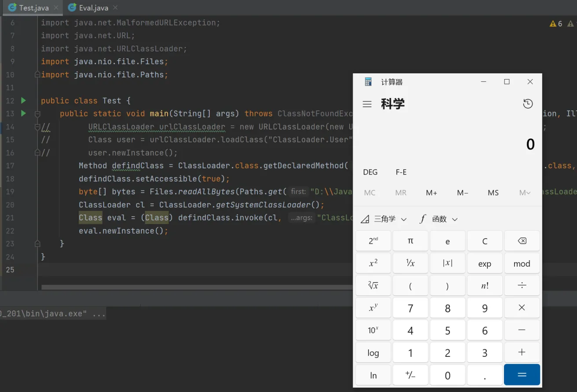Click the +/- negate key
The width and height of the screenshot is (577, 392).
click(410, 375)
